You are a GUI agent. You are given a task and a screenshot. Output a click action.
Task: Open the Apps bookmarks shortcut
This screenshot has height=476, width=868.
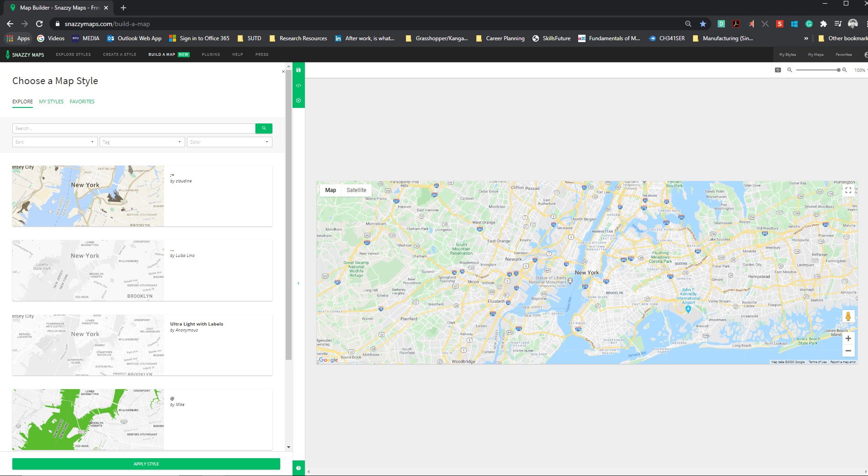[18, 38]
